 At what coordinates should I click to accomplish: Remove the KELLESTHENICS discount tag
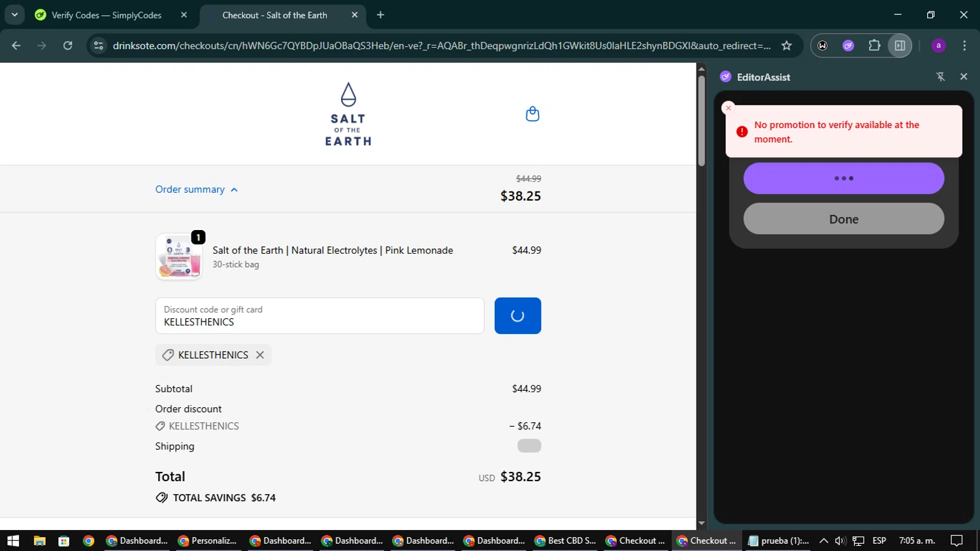(260, 355)
